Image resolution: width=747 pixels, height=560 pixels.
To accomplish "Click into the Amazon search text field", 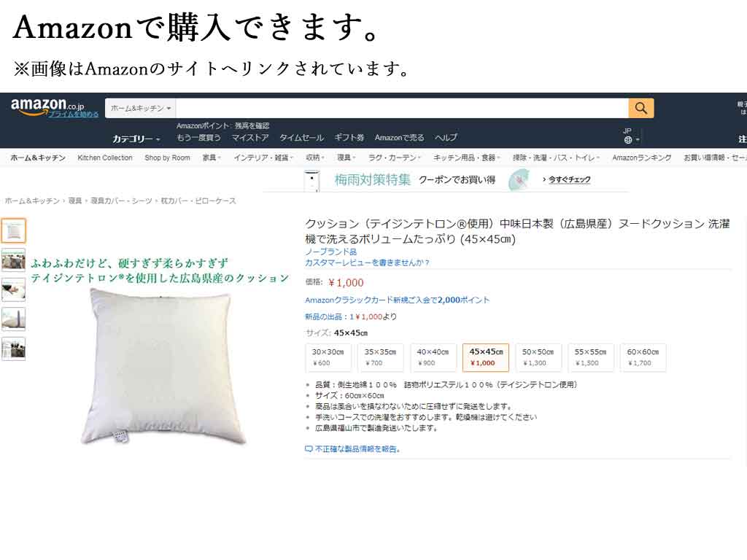I will tap(402, 108).
